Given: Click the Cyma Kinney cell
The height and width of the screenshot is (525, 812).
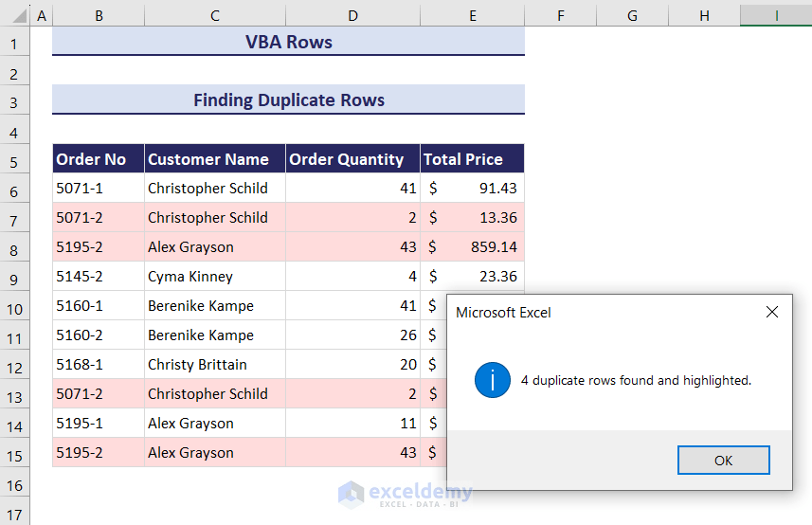Looking at the screenshot, I should point(215,277).
